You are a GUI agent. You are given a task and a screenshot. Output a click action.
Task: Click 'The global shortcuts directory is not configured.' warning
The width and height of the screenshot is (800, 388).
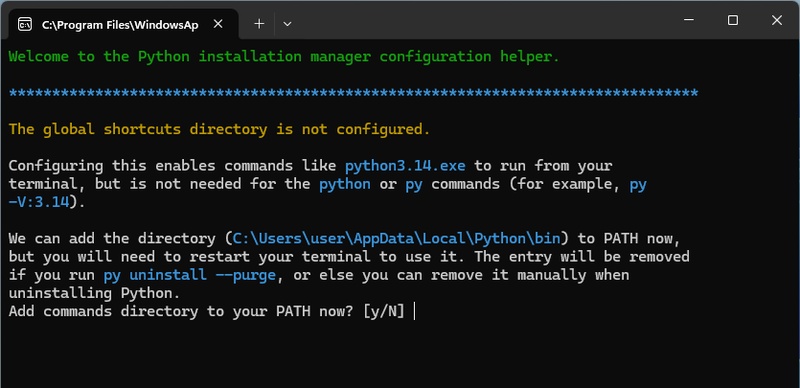pos(219,129)
